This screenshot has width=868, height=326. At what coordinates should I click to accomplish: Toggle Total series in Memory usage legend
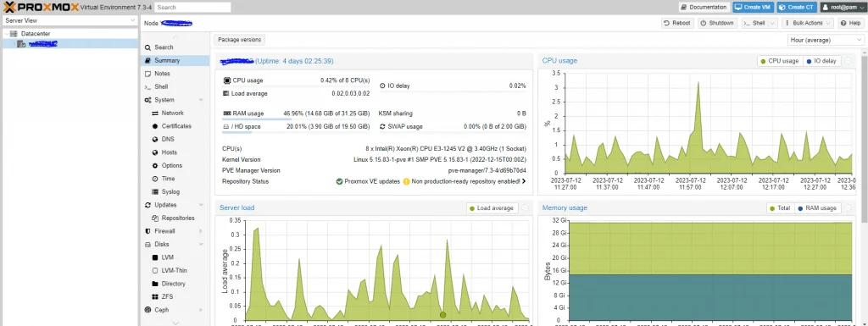(x=781, y=208)
